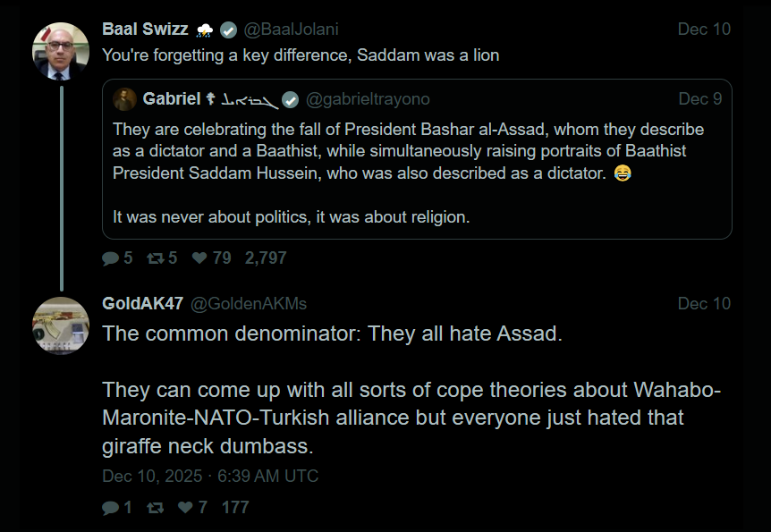Visit the @BaalJolani handle
Image resolution: width=771 pixels, height=532 pixels.
(x=292, y=30)
